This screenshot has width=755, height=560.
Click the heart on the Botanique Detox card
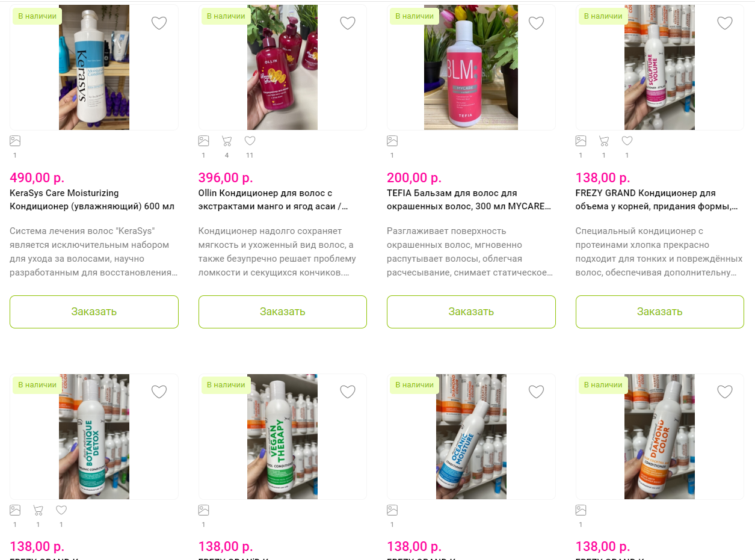tap(159, 392)
